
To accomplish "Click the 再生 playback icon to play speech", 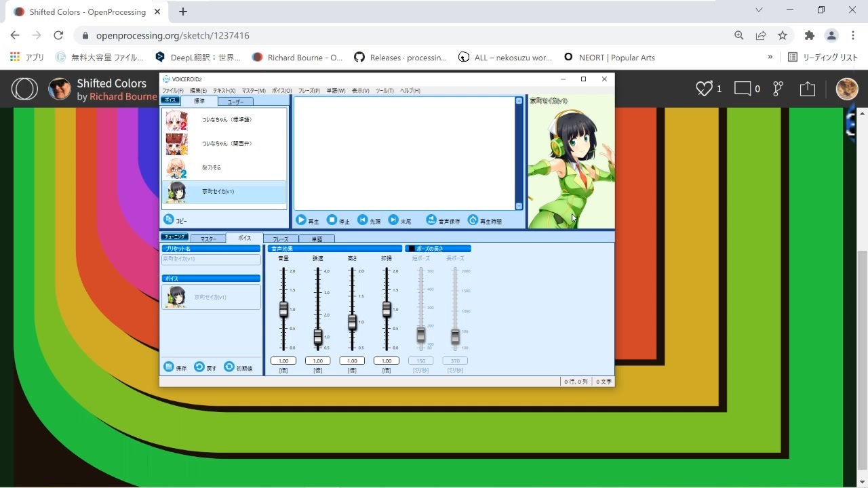I will pos(300,220).
